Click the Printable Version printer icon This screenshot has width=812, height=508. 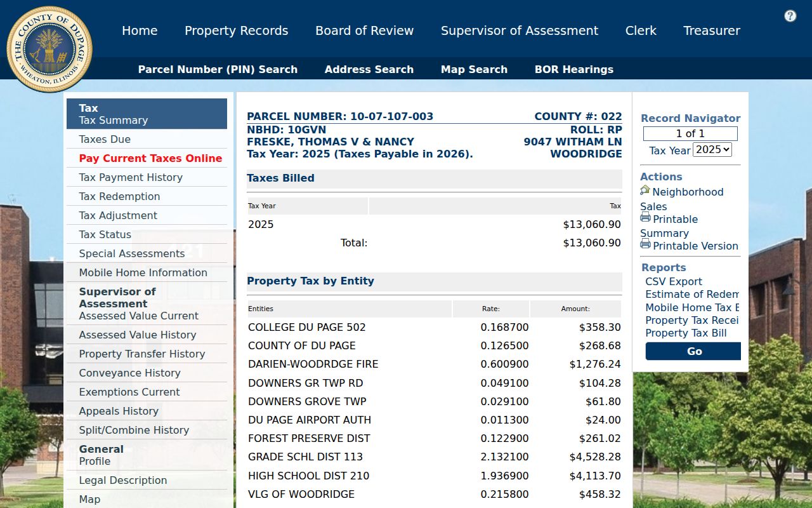(645, 244)
